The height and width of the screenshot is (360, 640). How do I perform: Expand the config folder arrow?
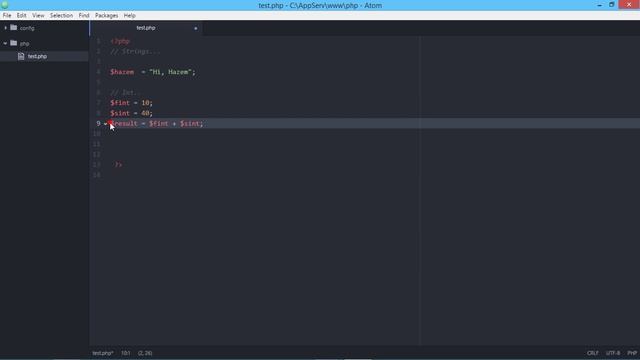click(x=5, y=28)
